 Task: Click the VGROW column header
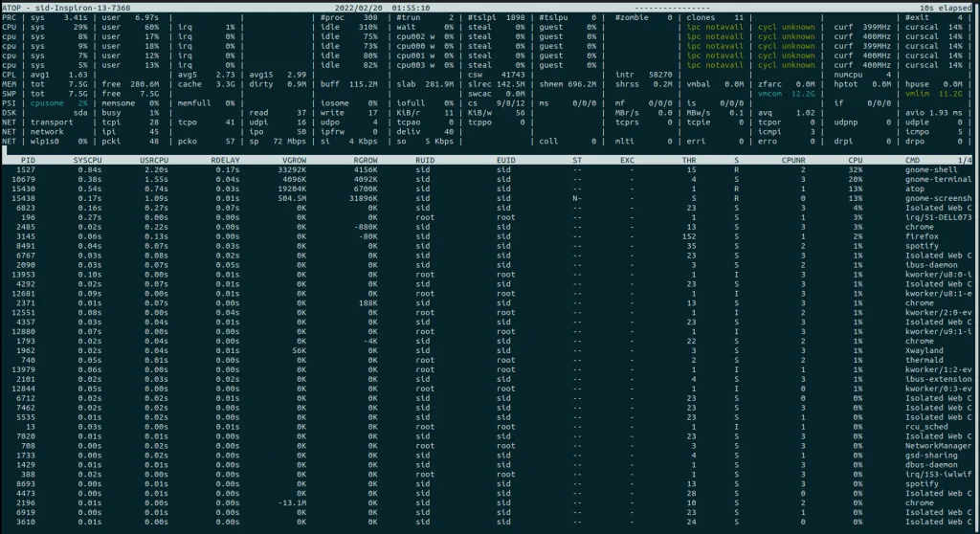pos(292,159)
